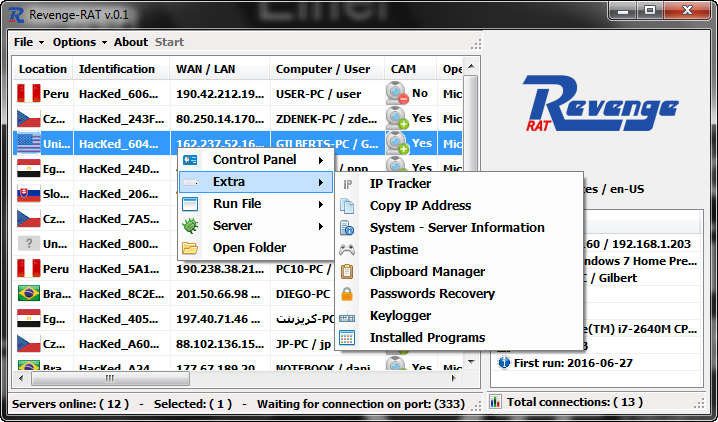Click the 'First run: 2016-06-27' detail row
Viewport: 718px width, 422px height.
tap(597, 363)
